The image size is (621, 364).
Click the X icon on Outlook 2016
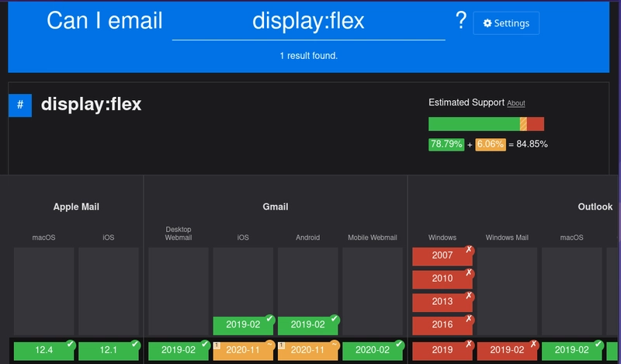click(x=469, y=318)
